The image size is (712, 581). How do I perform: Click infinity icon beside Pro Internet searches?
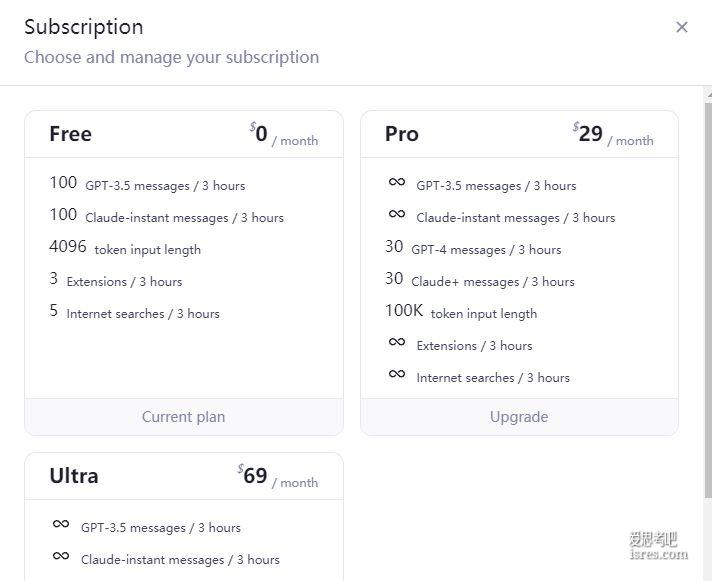click(x=397, y=374)
